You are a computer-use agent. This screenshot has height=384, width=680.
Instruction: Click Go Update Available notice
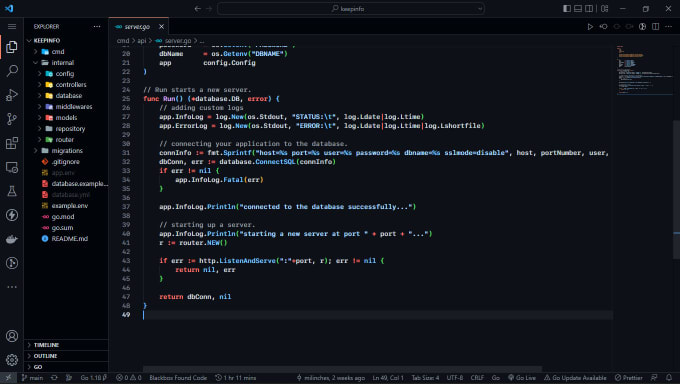pyautogui.click(x=575, y=378)
